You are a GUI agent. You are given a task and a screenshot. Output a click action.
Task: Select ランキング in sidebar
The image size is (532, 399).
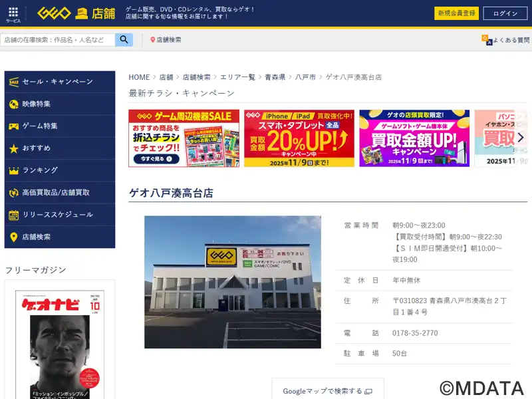tap(60, 170)
